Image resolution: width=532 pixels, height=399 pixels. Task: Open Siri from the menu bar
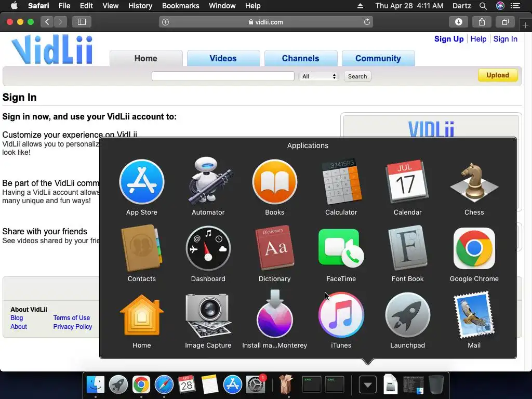(500, 6)
